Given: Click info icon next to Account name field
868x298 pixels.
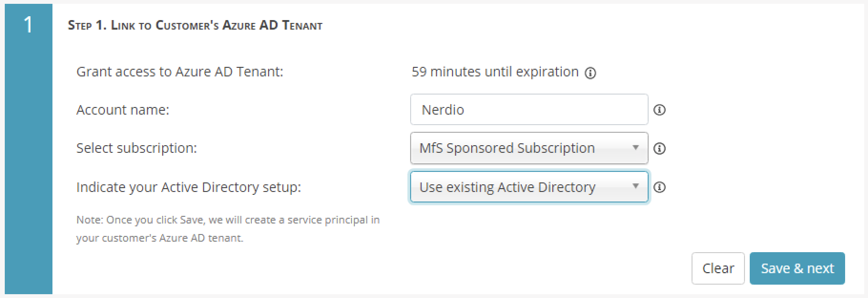Looking at the screenshot, I should pyautogui.click(x=660, y=110).
